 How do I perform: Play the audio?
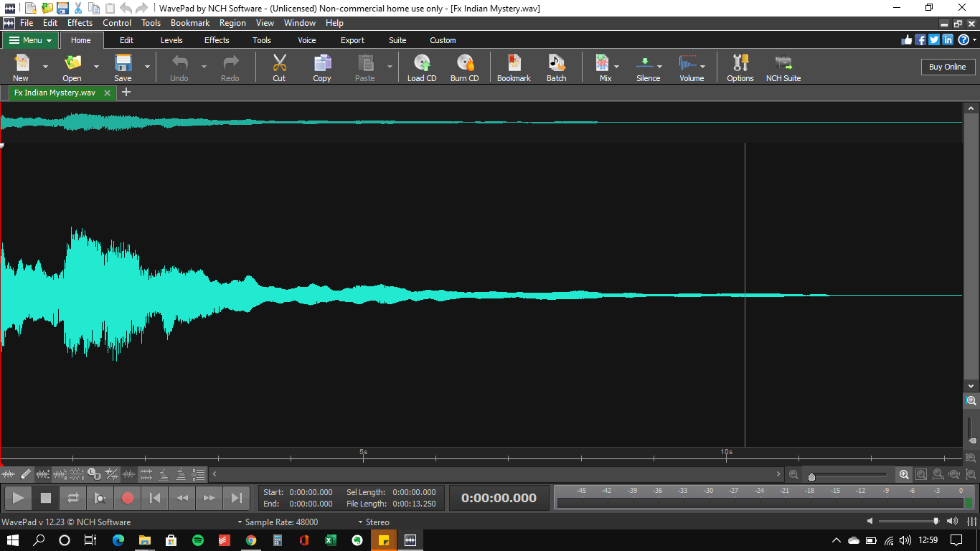click(19, 498)
